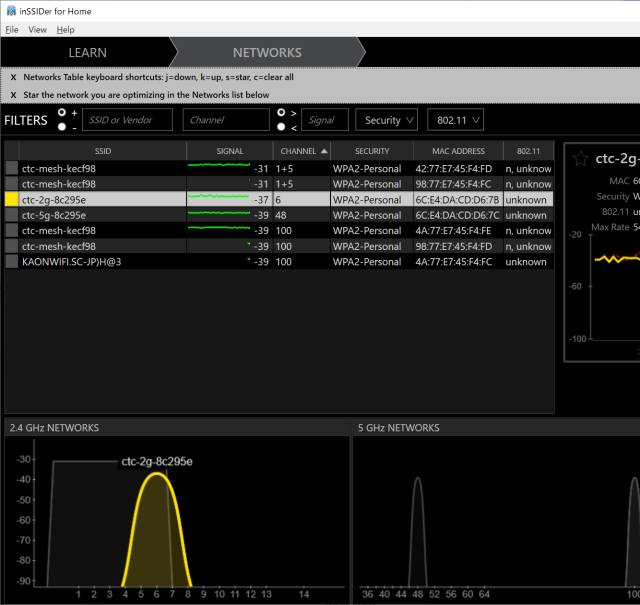
Task: Click MAC address 4A:77:E7:45:F4:FC
Action: tap(453, 262)
